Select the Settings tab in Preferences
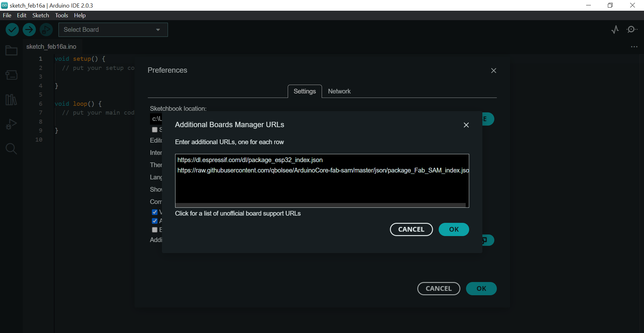 305,91
